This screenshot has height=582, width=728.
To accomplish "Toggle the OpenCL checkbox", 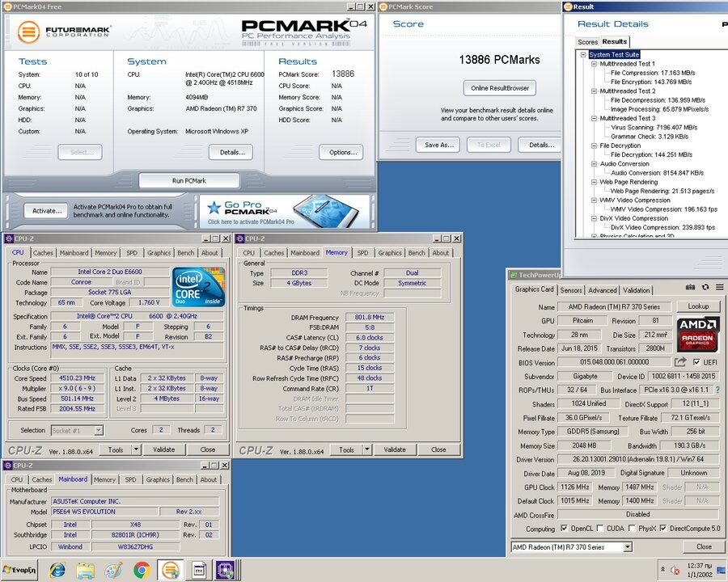I will pyautogui.click(x=564, y=528).
